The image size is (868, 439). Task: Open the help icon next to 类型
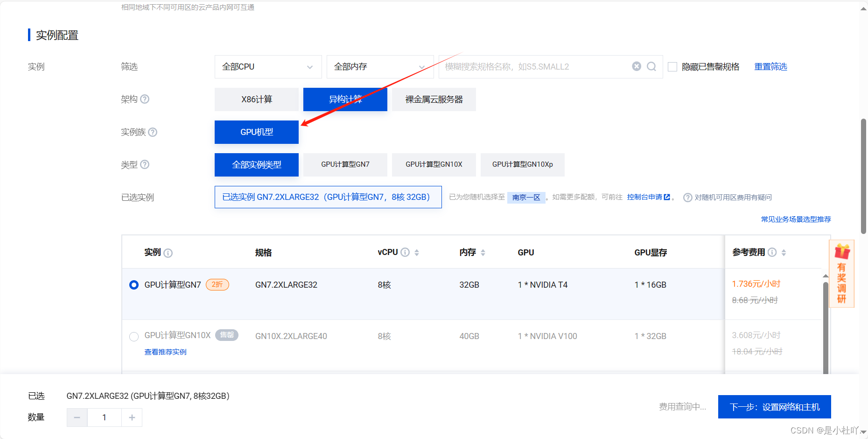point(145,164)
